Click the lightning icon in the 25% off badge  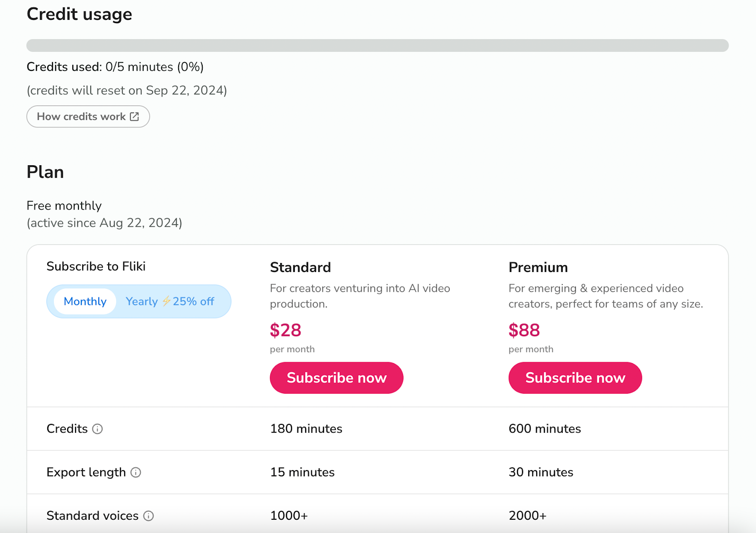coord(167,301)
